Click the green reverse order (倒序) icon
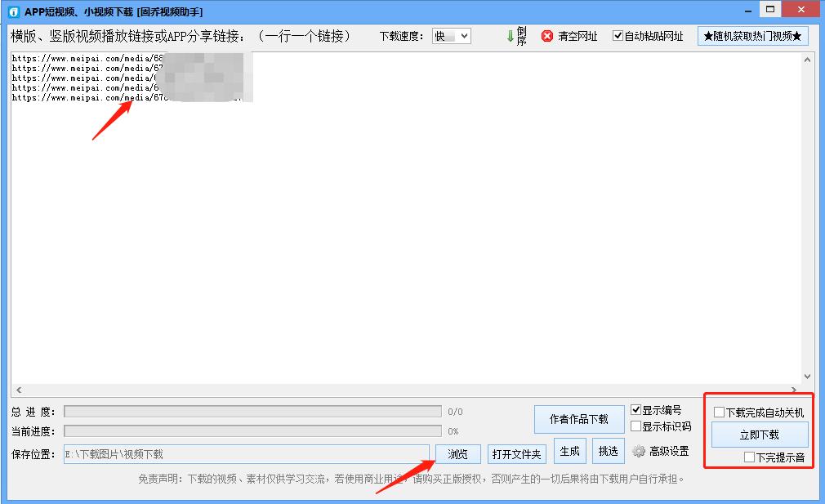Image resolution: width=825 pixels, height=504 pixels. click(510, 35)
